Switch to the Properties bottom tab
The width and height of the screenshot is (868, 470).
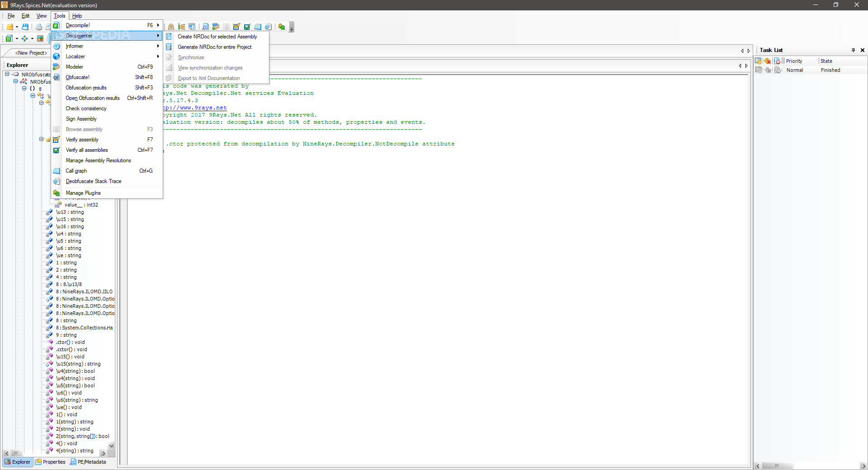(x=51, y=462)
